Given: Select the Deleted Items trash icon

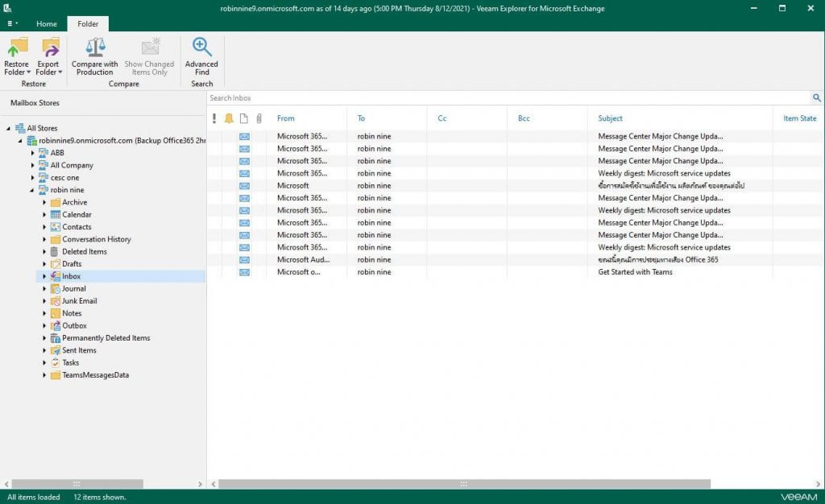Looking at the screenshot, I should [54, 252].
